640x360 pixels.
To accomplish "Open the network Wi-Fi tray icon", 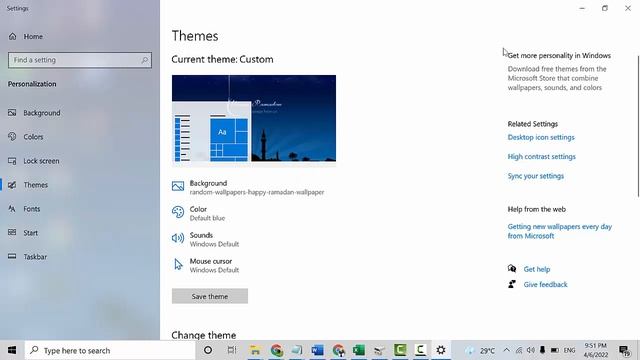I will pos(519,350).
